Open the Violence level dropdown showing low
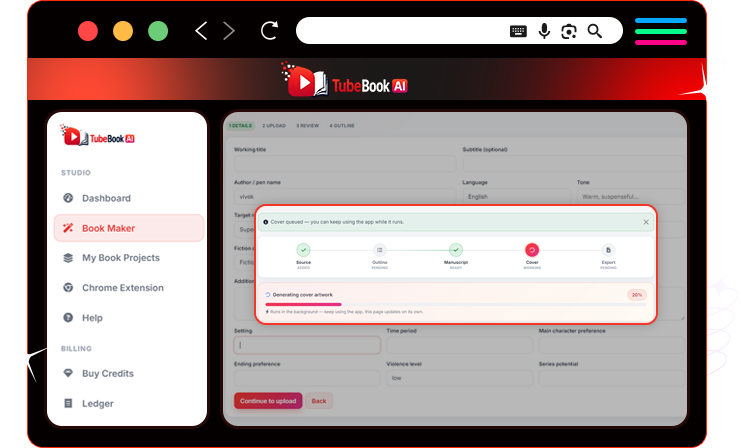 (x=459, y=378)
